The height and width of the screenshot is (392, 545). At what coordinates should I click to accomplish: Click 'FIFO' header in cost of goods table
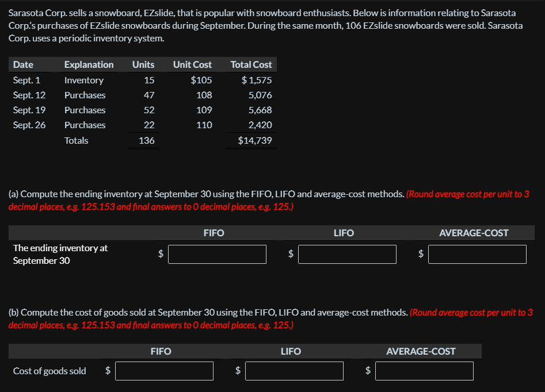[x=161, y=351]
